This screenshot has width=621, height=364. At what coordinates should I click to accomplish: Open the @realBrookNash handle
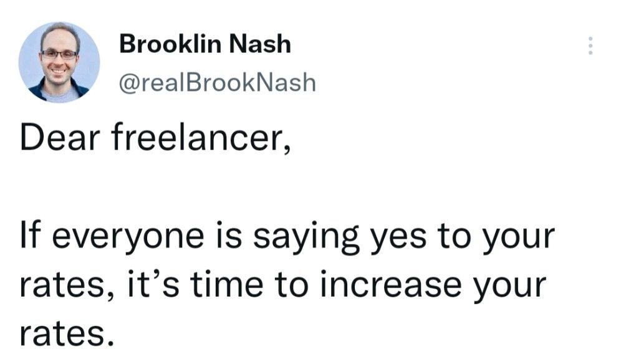(x=218, y=82)
